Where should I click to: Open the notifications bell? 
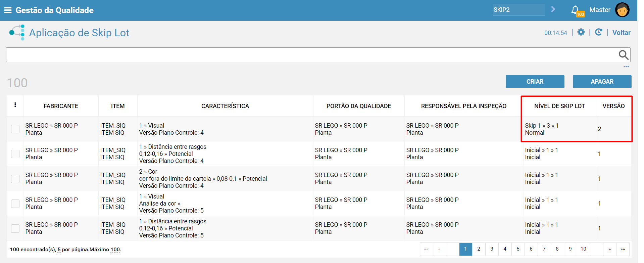[575, 10]
